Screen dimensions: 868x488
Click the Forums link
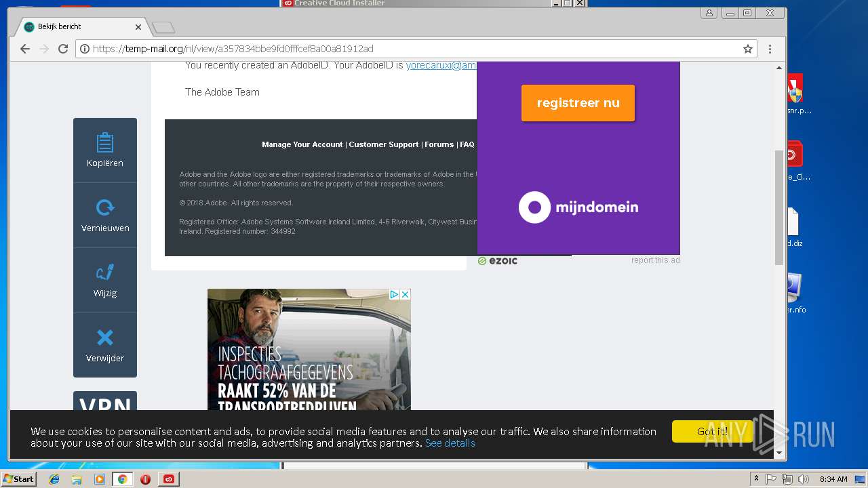439,144
